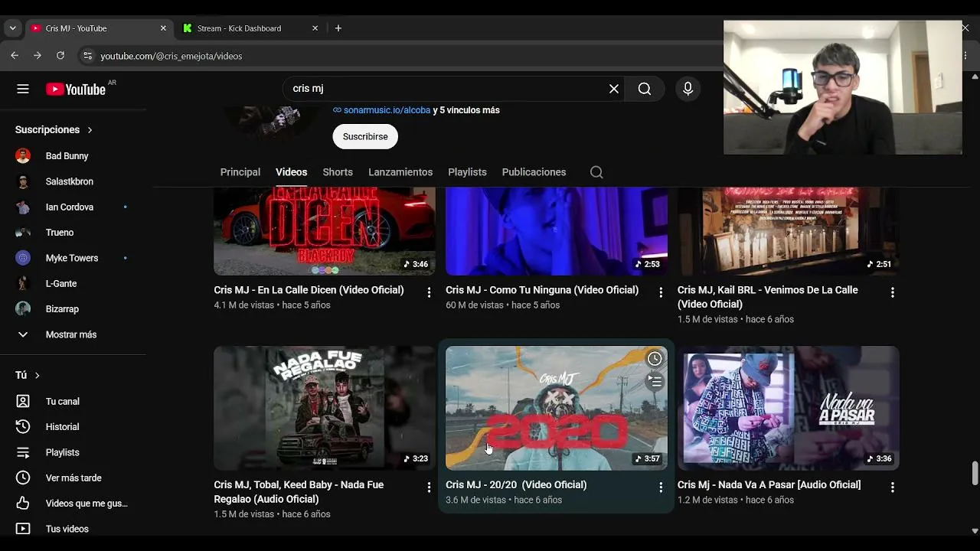Switch to Principal channel tab
Viewport: 980px width, 551px height.
tap(240, 172)
